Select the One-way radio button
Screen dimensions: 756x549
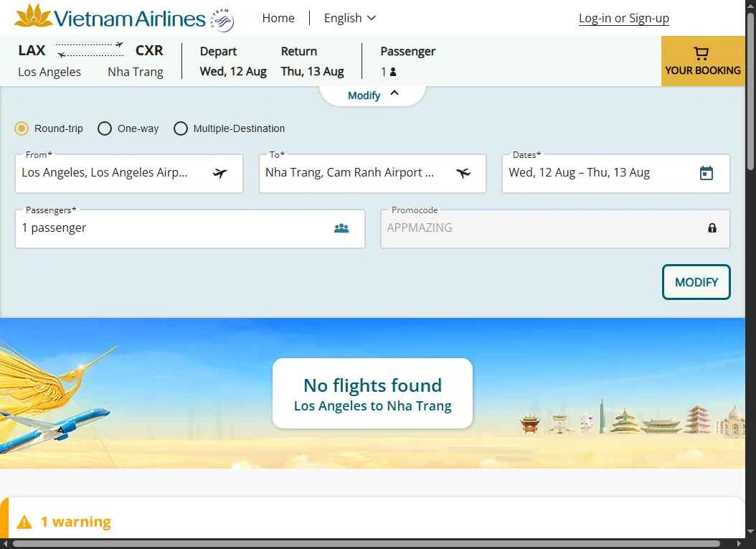coord(105,128)
